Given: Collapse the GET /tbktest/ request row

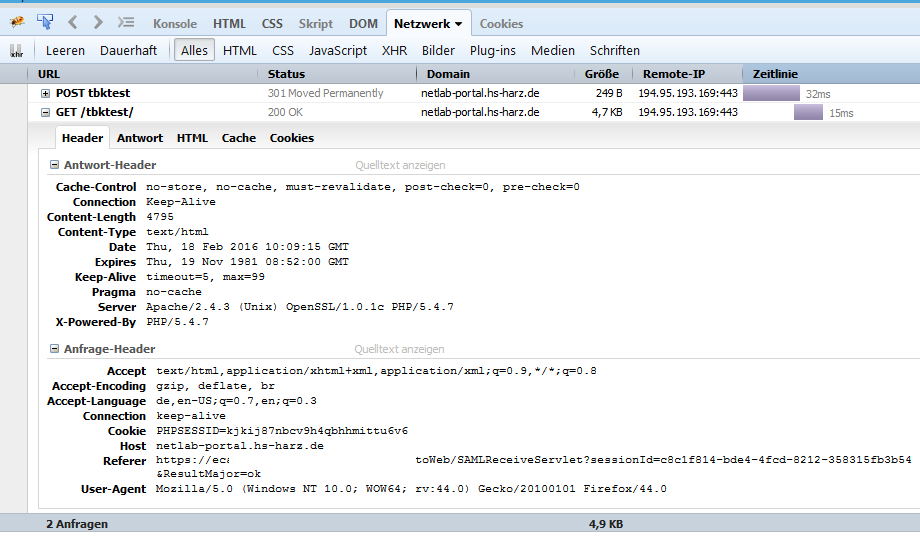Looking at the screenshot, I should [x=45, y=112].
